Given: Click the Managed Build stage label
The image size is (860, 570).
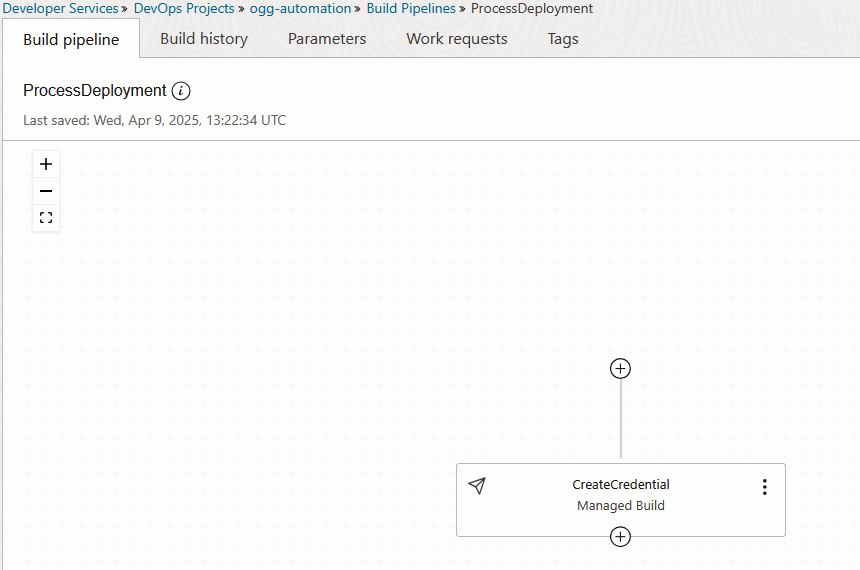Looking at the screenshot, I should tap(621, 505).
